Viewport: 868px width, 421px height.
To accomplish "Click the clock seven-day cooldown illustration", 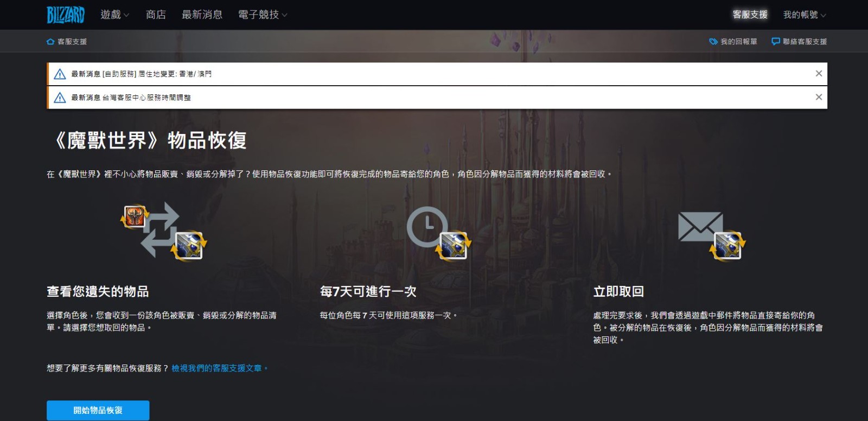I will tap(438, 233).
